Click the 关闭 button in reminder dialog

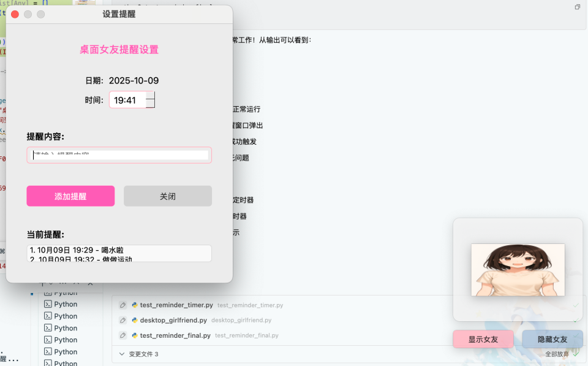(168, 196)
